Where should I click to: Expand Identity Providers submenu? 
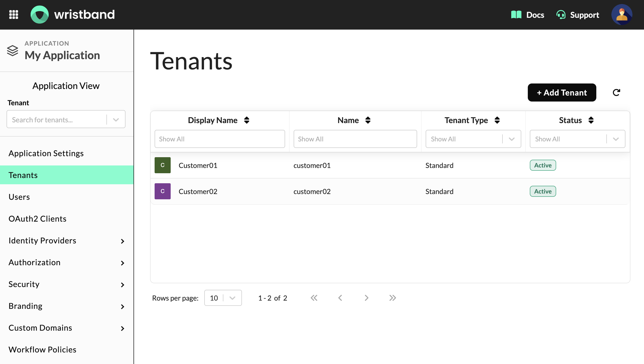tap(122, 241)
